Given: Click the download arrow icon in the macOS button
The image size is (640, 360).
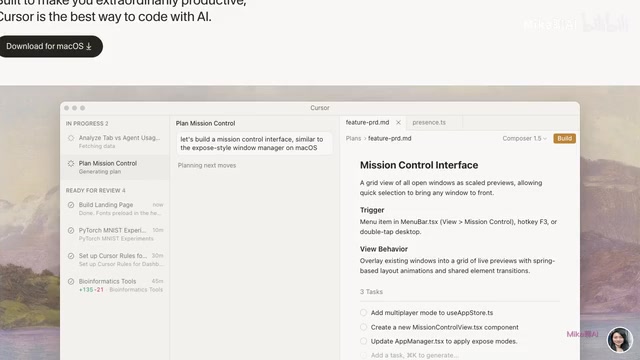Looking at the screenshot, I should pos(89,47).
